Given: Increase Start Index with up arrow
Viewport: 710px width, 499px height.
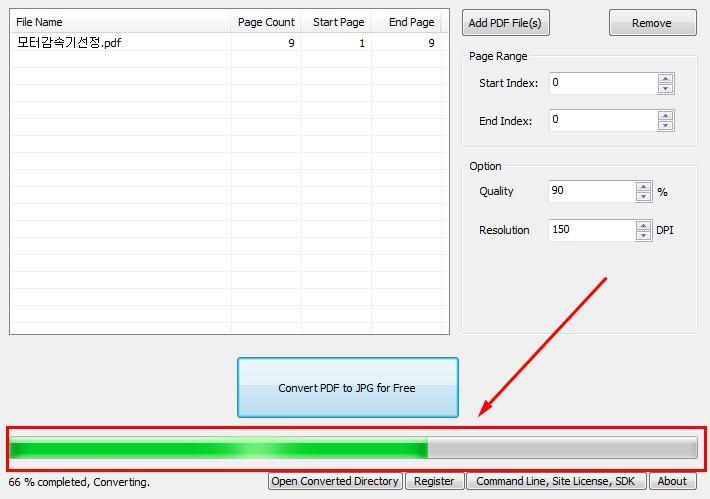Looking at the screenshot, I should tap(666, 78).
